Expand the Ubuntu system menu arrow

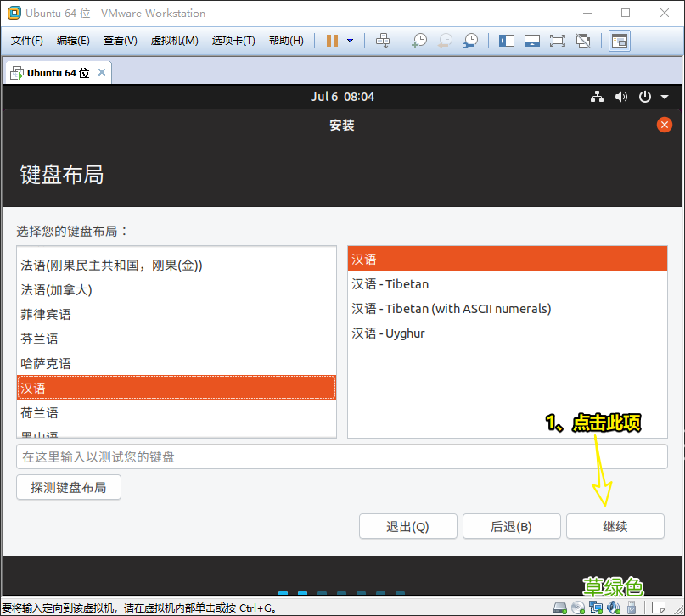665,97
